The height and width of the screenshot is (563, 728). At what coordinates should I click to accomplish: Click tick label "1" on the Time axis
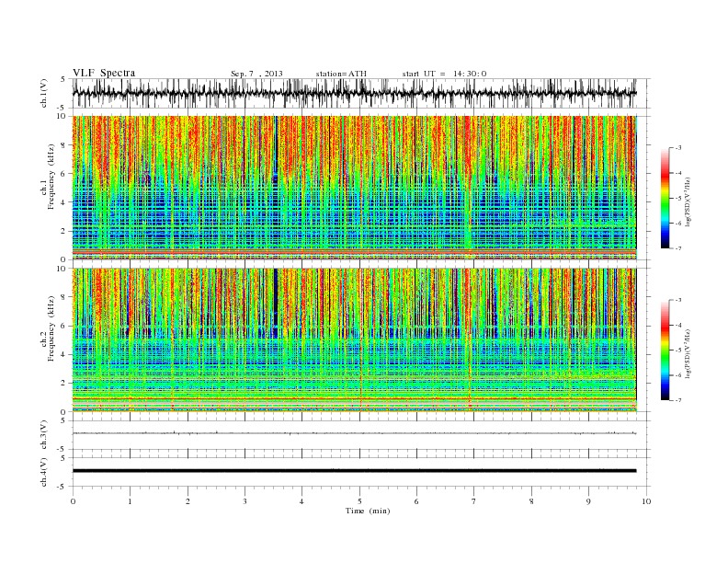(x=130, y=501)
